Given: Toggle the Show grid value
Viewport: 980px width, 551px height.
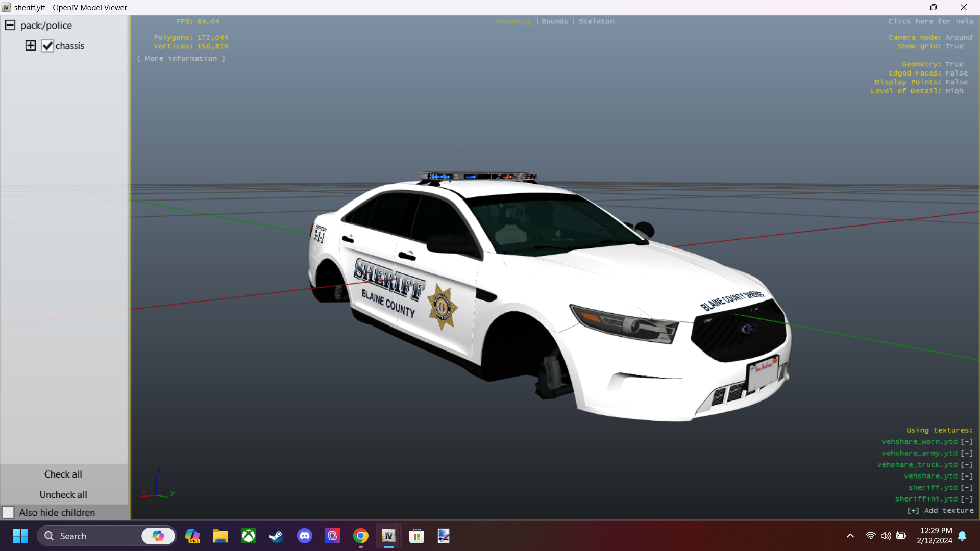Looking at the screenshot, I should 954,46.
